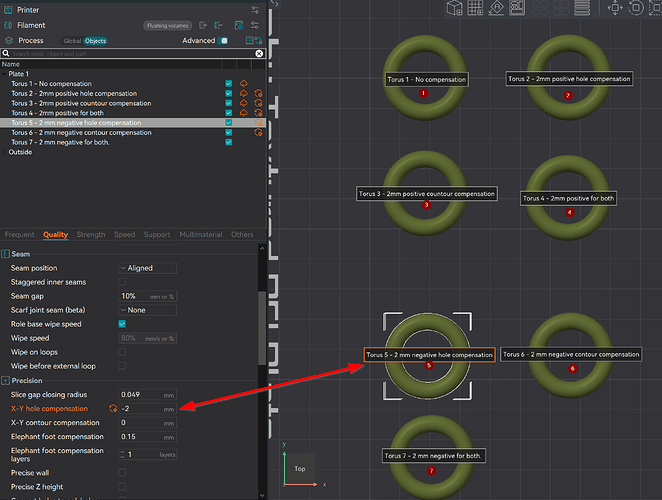Toggle printable checkbox for Torus 2
Screen dimensions: 662x500
click(x=228, y=93)
